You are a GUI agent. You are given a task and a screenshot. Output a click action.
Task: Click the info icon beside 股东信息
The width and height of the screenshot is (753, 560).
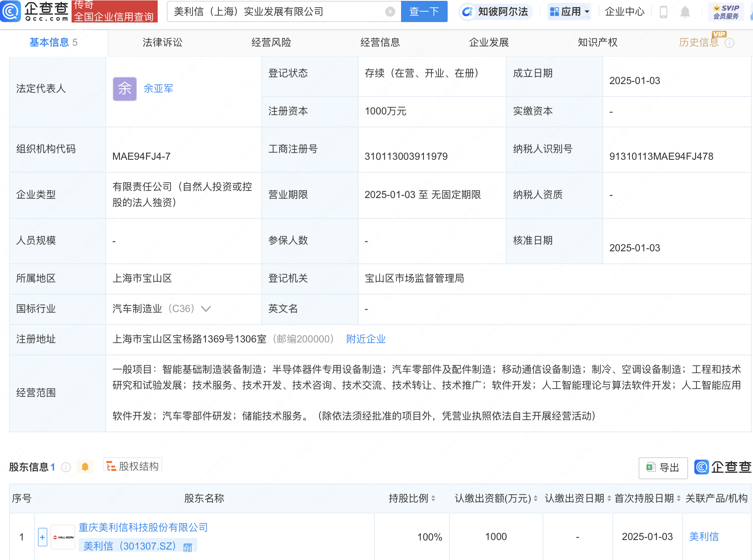tap(66, 467)
